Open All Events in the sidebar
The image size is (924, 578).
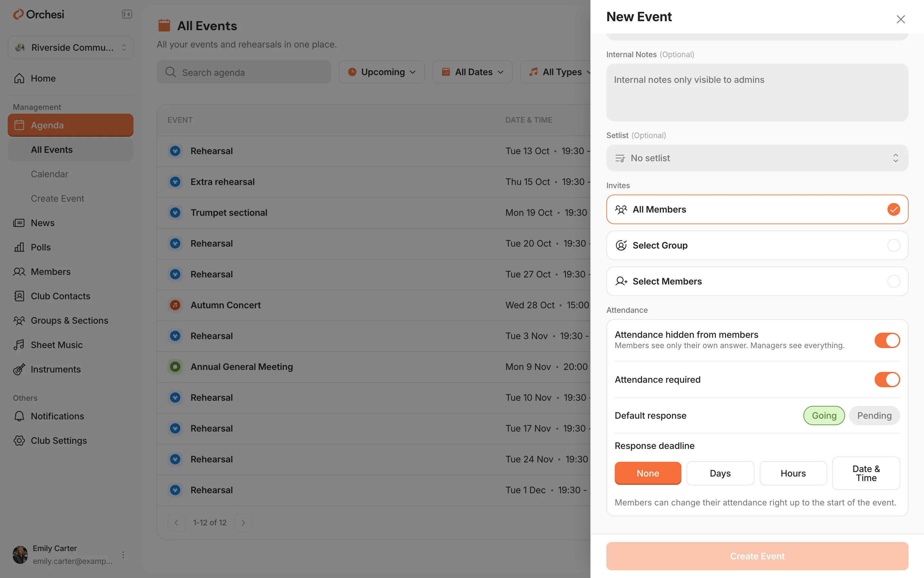pyautogui.click(x=71, y=150)
